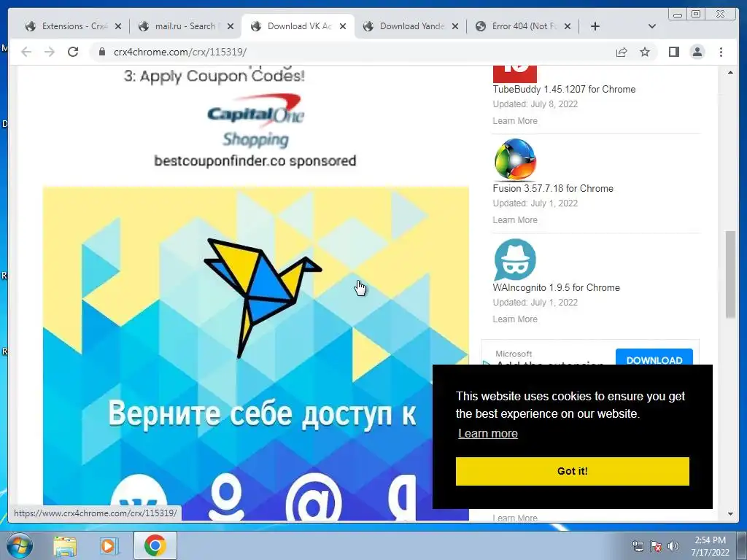Switch to Extensions - Crx4 tab

click(x=72, y=26)
